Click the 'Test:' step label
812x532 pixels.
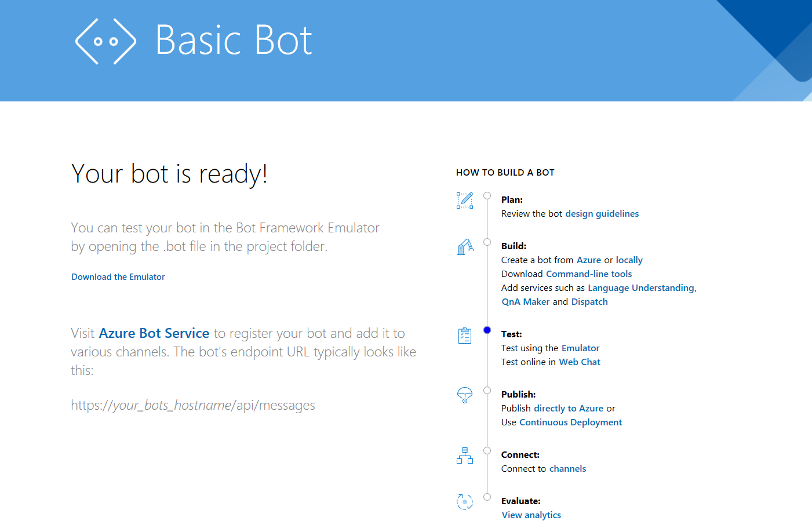point(512,334)
